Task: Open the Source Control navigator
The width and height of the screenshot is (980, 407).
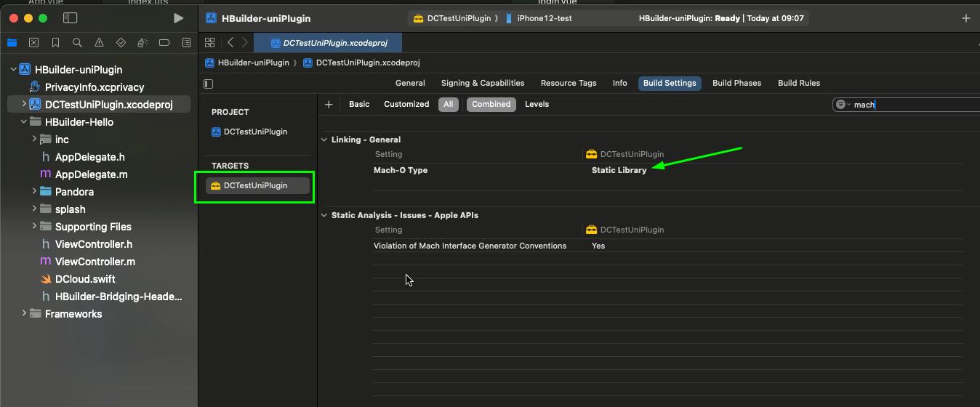Action: pyautogui.click(x=33, y=43)
